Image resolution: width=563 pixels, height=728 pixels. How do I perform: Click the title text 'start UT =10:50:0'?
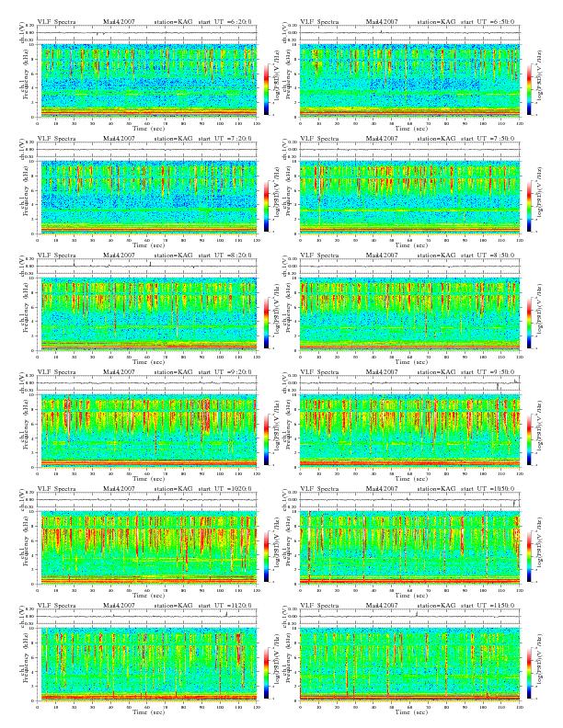[x=488, y=488]
